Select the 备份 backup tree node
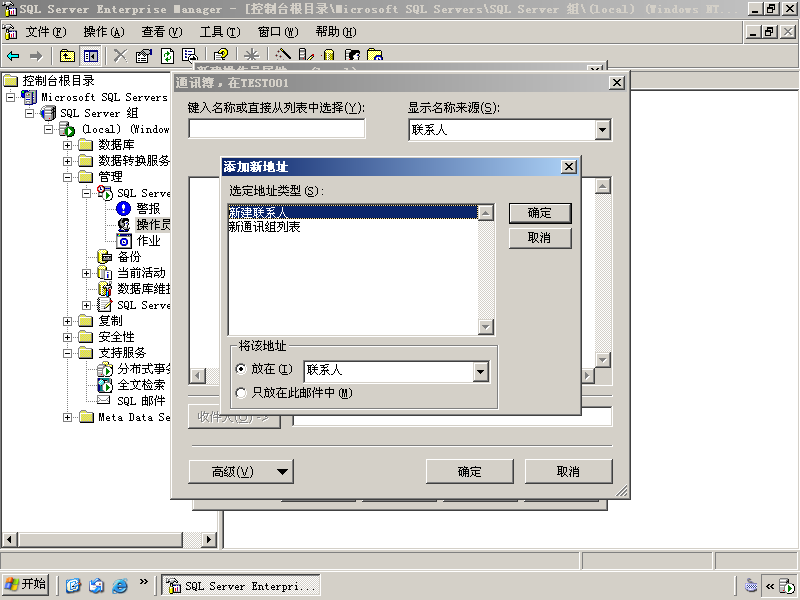This screenshot has width=800, height=600. (x=129, y=257)
